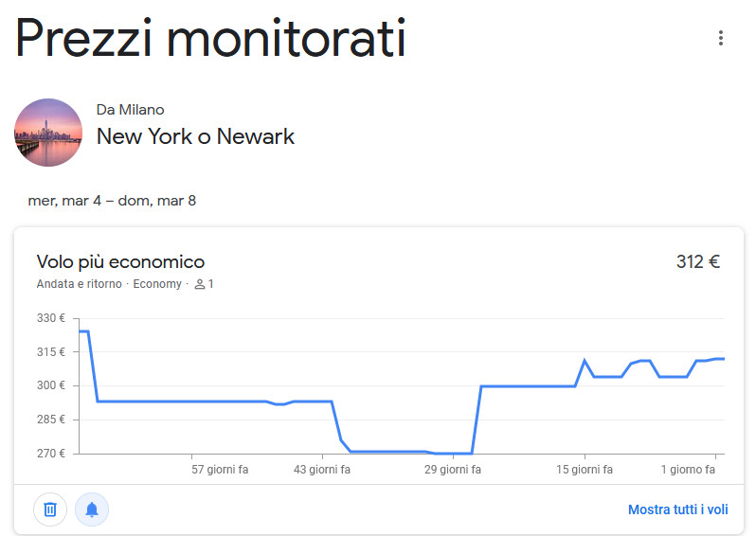
Task: Click the "1 giorno fa" axis marker
Action: pyautogui.click(x=687, y=470)
